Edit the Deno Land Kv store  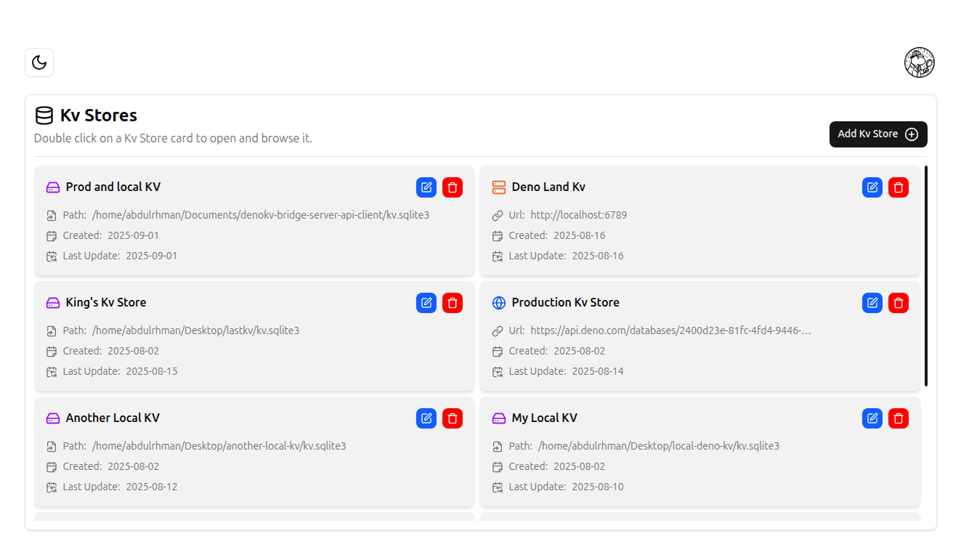pos(872,187)
